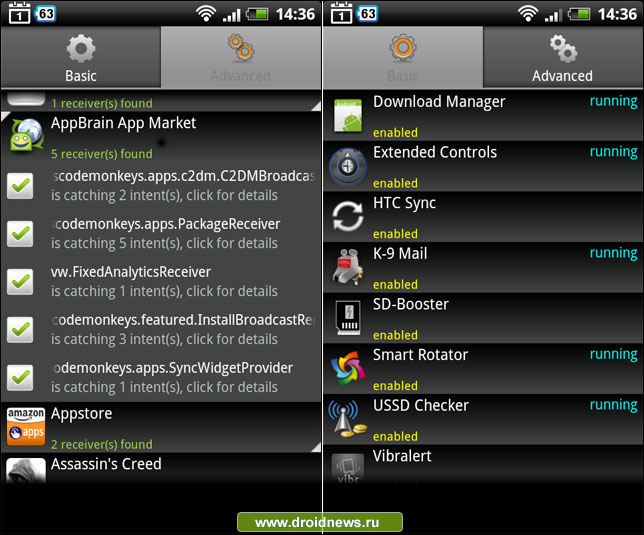Tap the Amazon Appstore icon

[26, 427]
